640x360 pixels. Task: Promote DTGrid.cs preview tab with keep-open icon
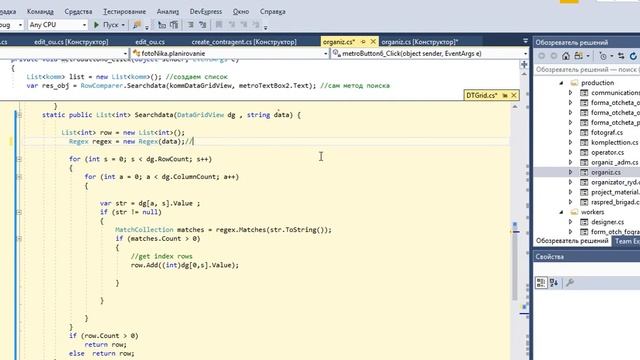(505, 96)
